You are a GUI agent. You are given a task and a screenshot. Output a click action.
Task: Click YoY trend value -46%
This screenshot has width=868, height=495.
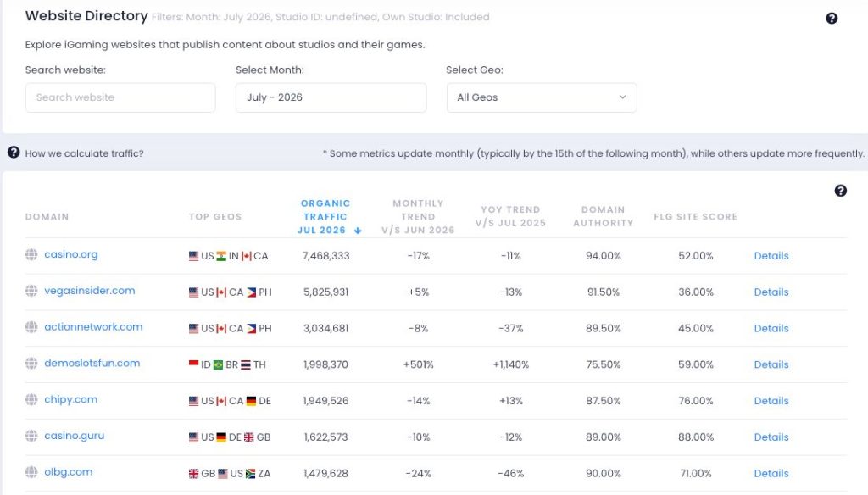click(x=511, y=474)
